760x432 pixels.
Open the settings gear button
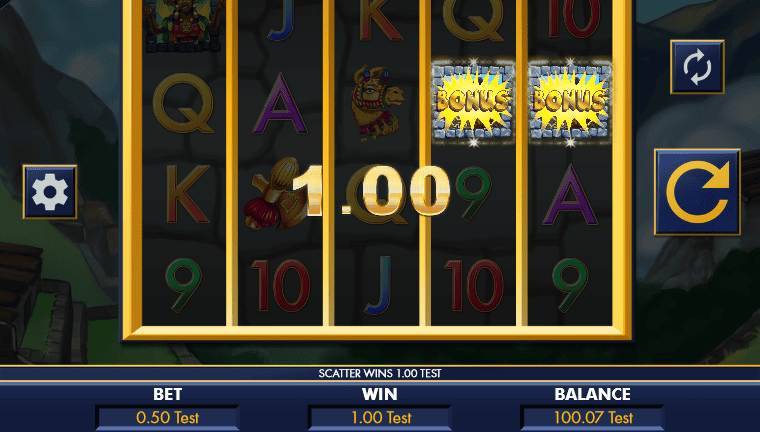49,192
